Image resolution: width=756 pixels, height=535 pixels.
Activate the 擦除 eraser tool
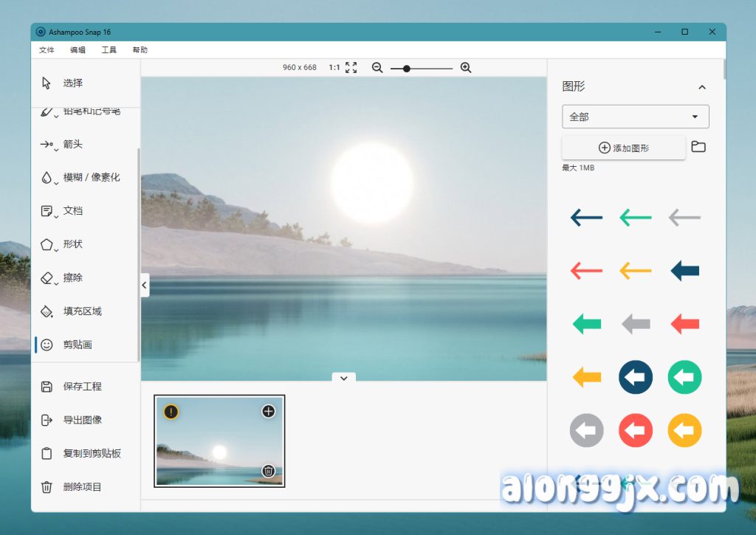tap(72, 278)
